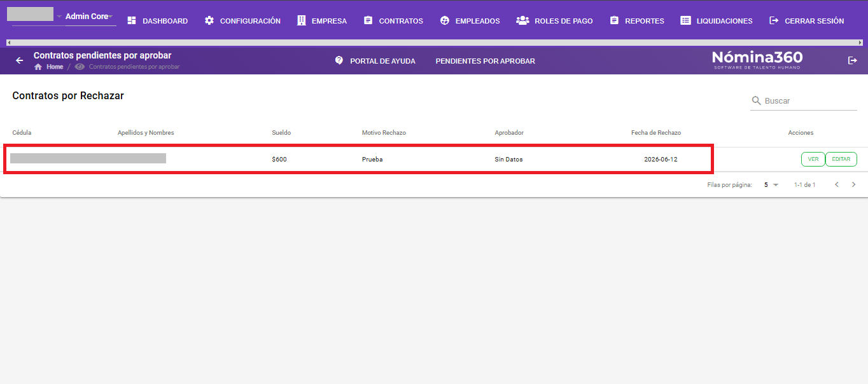Open the Reportes menu
Screen dimensions: 868x384
636,21
